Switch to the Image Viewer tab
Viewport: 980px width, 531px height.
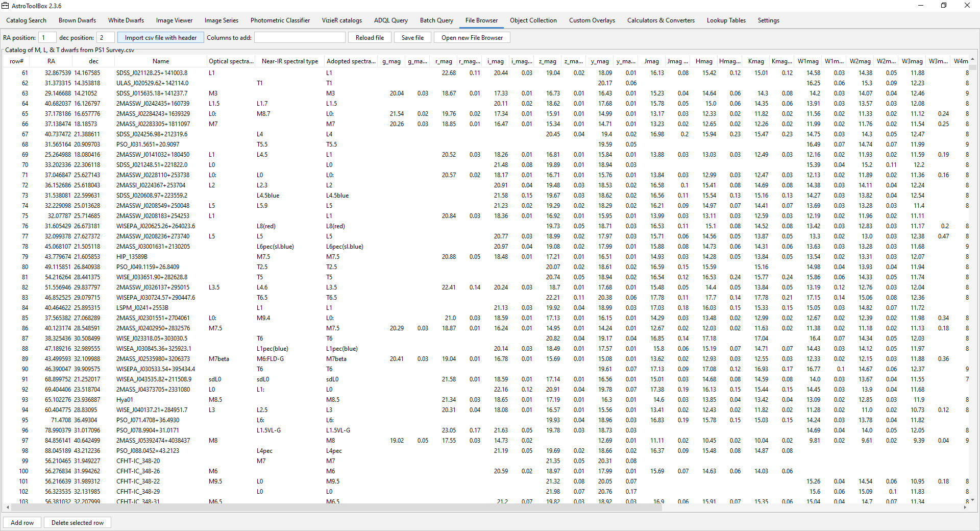click(x=174, y=20)
